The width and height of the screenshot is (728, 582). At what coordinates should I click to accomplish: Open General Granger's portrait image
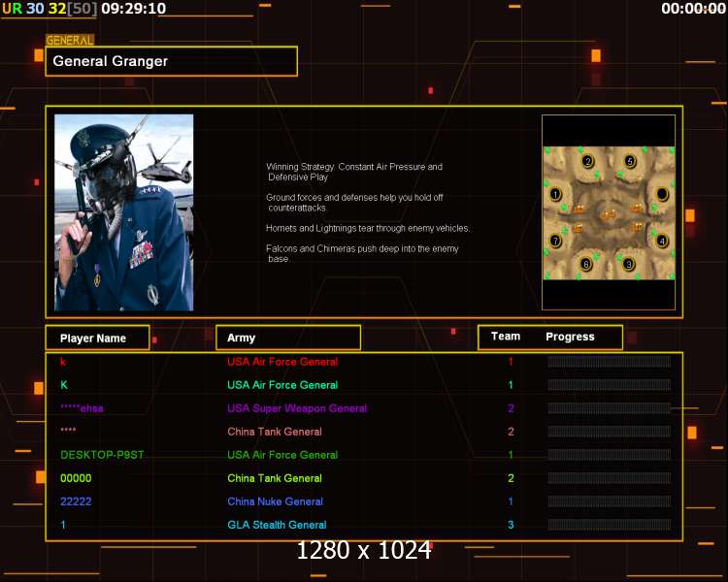124,212
